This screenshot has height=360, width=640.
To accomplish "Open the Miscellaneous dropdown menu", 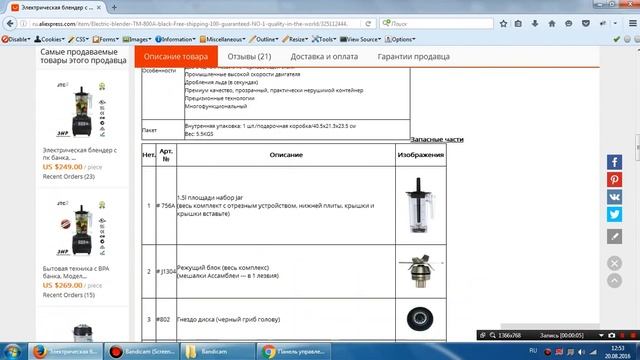I will coord(222,39).
